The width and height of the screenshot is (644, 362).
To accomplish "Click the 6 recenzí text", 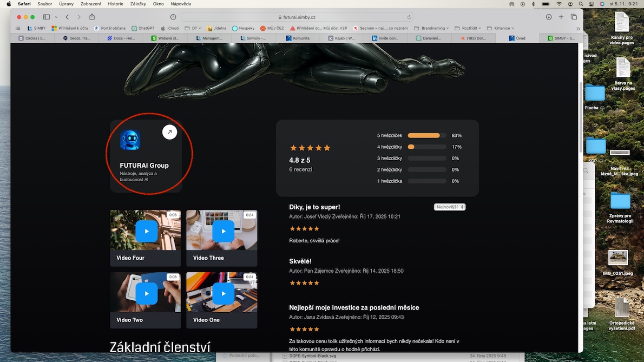I will (301, 169).
